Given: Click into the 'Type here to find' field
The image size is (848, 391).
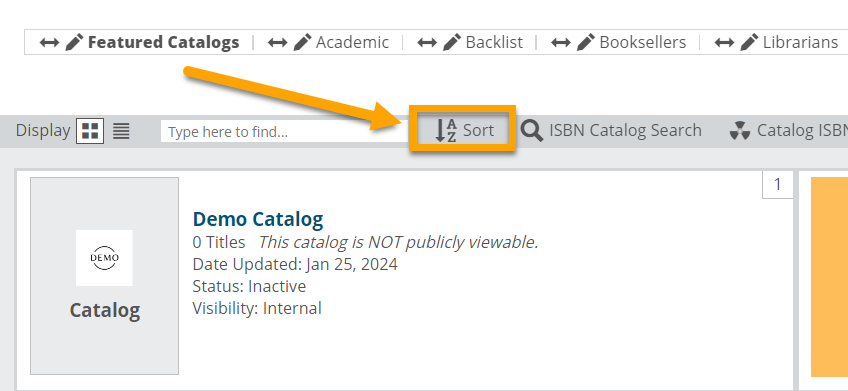Looking at the screenshot, I should [x=285, y=131].
